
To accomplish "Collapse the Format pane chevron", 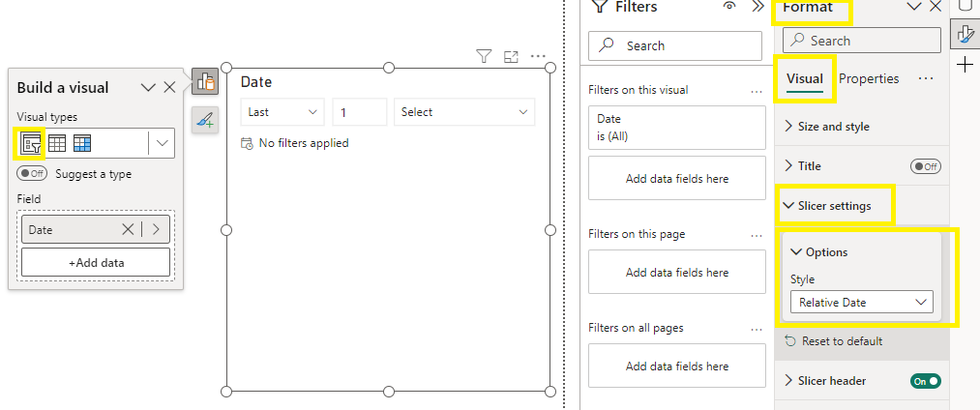I will click(x=914, y=6).
